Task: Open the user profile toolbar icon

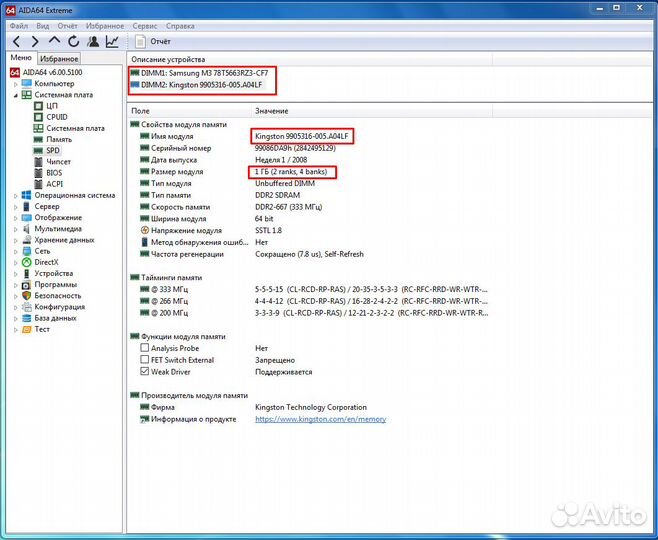Action: [93, 41]
